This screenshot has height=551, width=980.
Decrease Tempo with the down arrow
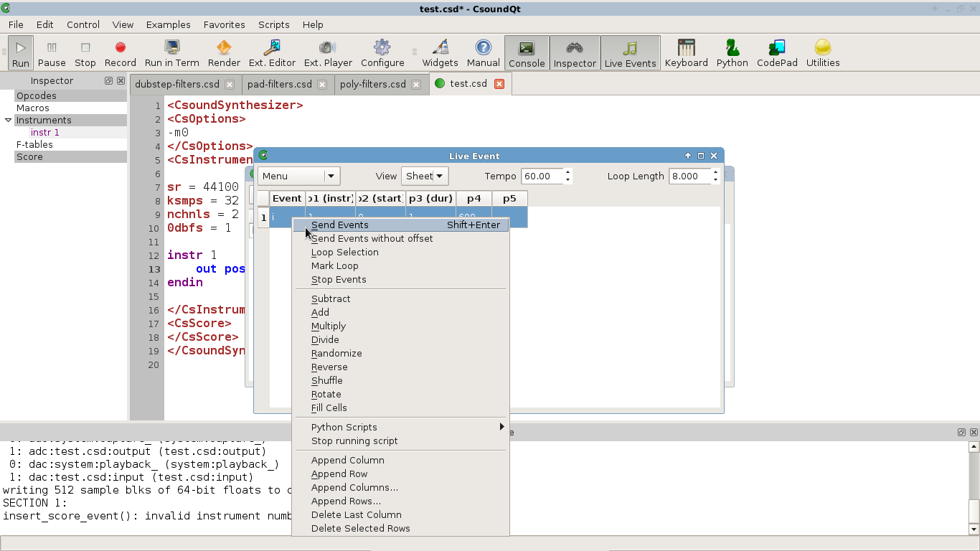(567, 180)
